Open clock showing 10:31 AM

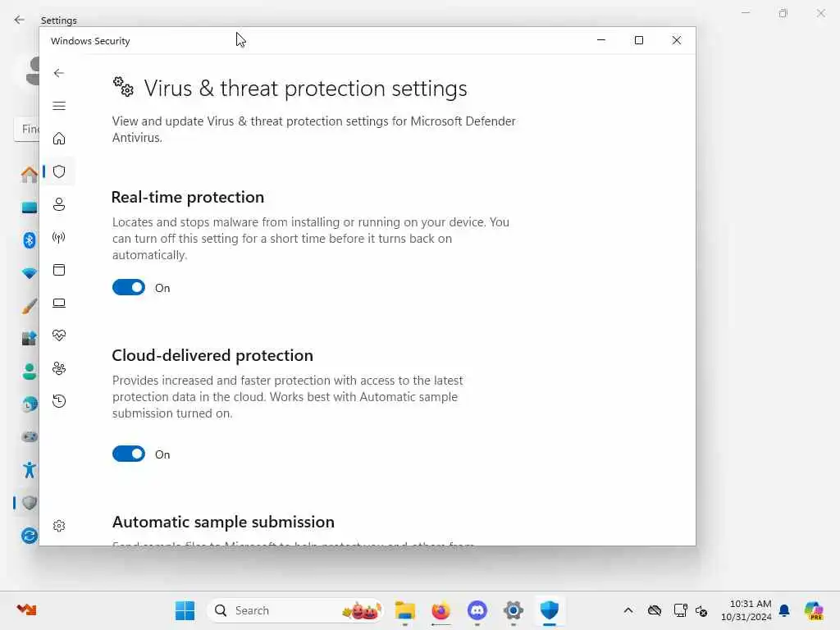[x=746, y=610]
